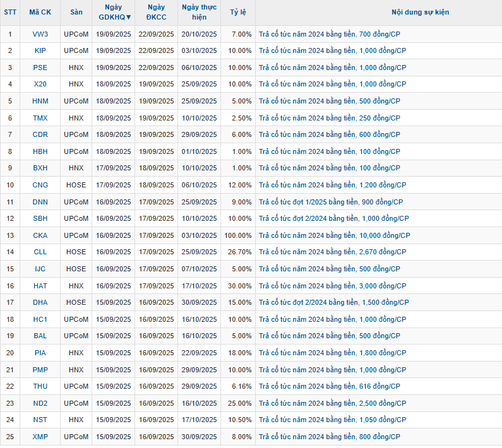View CKA 10,000 đồng/CP dividend event
The height and width of the screenshot is (448, 502).
[334, 235]
